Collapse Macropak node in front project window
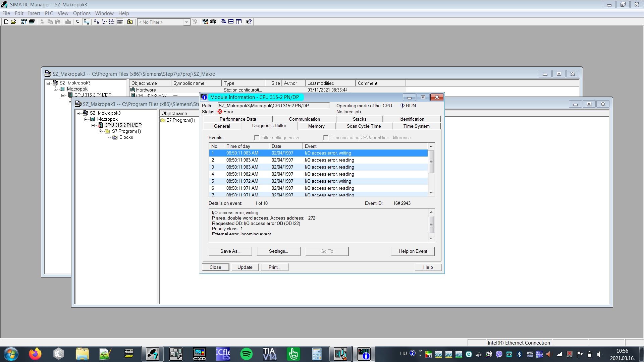Image resolution: width=644 pixels, height=362 pixels. (x=86, y=119)
